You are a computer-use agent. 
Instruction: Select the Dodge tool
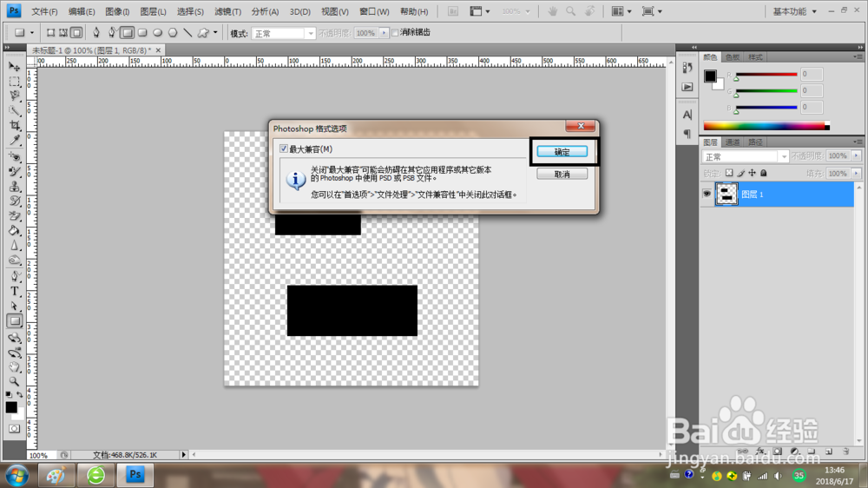pos(15,260)
